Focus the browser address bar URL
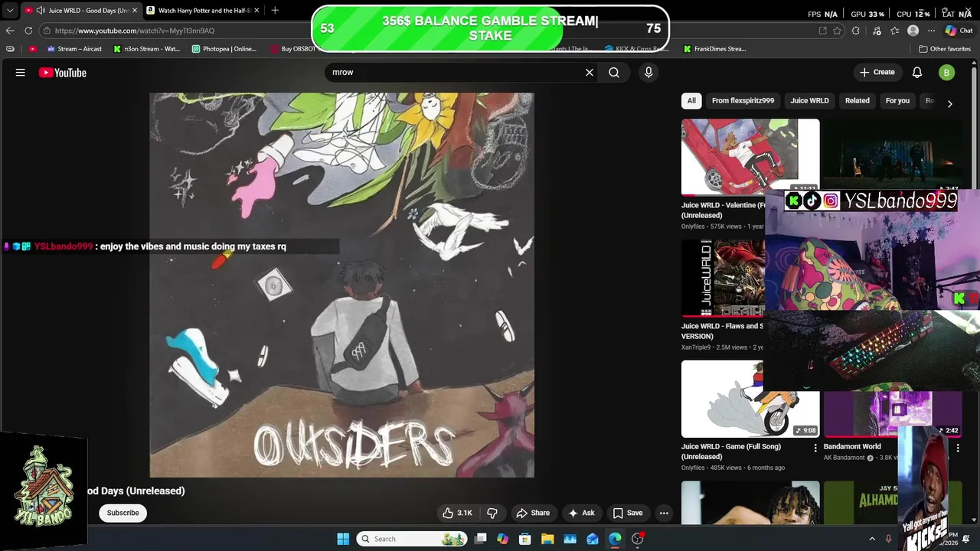The image size is (980, 551). click(x=135, y=31)
